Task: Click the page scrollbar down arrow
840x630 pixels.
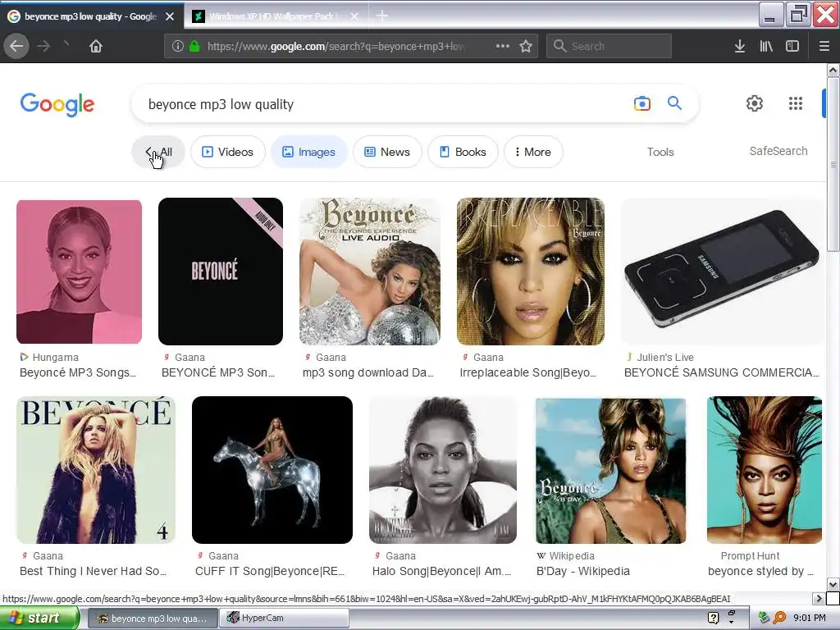Action: [833, 584]
